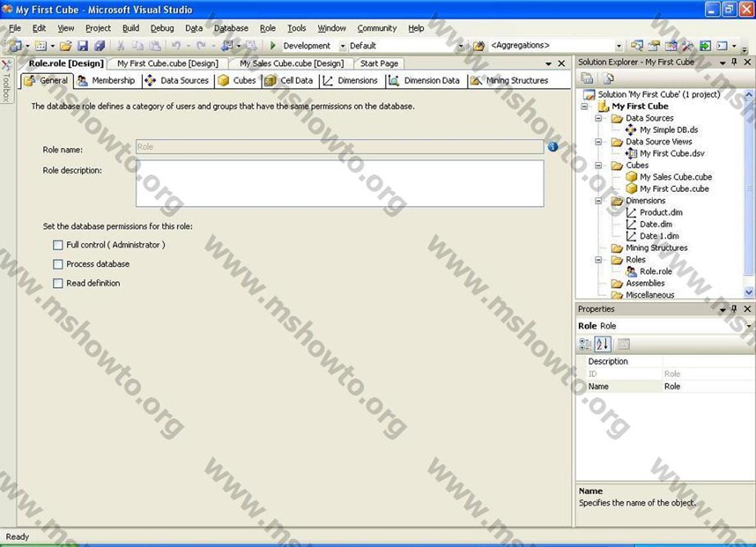Click the Open File folder icon in toolbar
756x547 pixels.
66,46
